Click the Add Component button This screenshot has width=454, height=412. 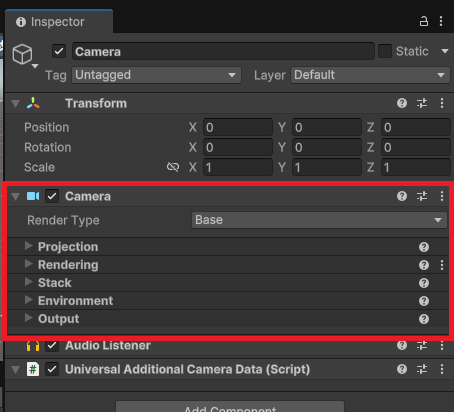pyautogui.click(x=230, y=407)
